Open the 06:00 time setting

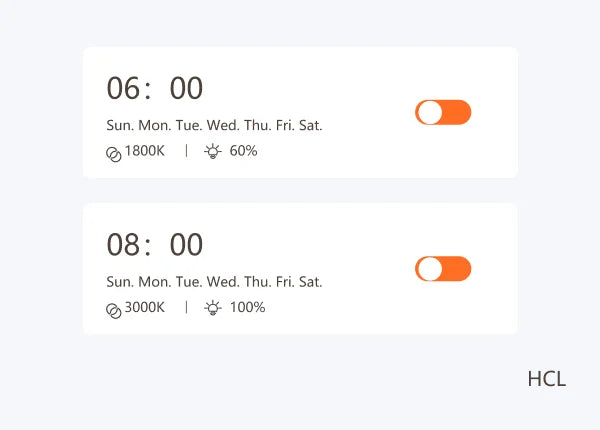tap(155, 89)
